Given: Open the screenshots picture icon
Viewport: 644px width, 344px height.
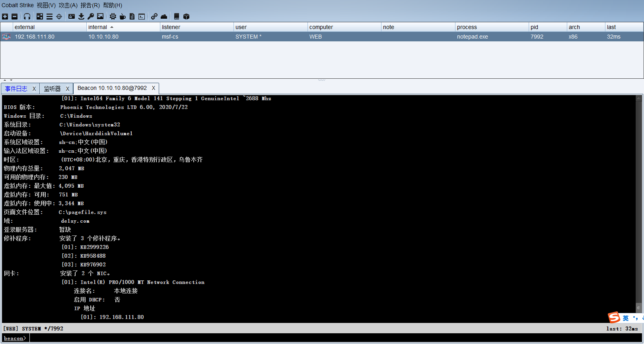Looking at the screenshot, I should click(x=100, y=16).
